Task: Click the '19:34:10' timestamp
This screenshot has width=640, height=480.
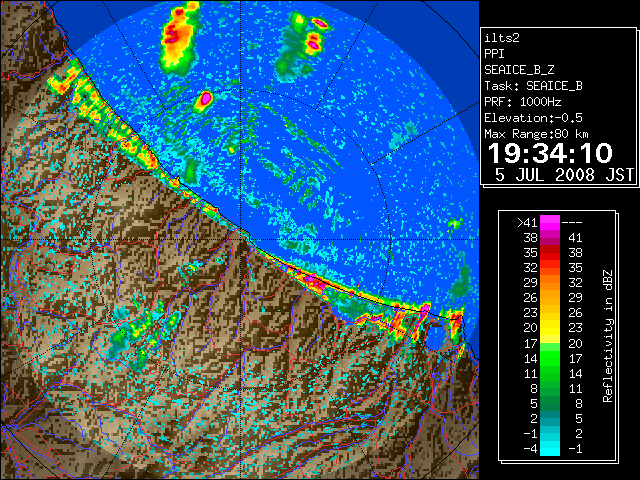Action: tap(550, 153)
